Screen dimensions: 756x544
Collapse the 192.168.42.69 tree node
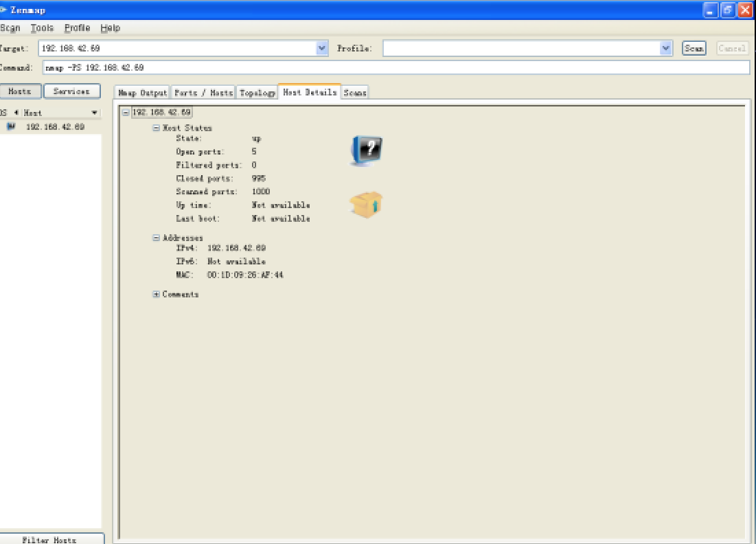click(x=126, y=113)
